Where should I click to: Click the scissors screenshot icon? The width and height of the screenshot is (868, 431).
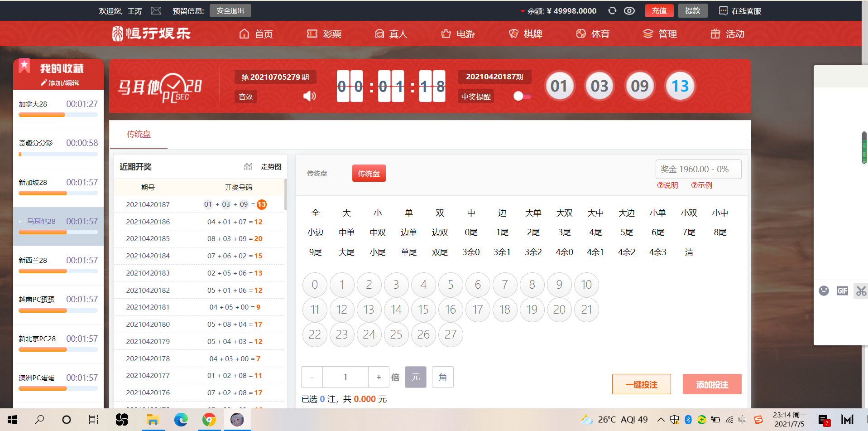pyautogui.click(x=861, y=291)
